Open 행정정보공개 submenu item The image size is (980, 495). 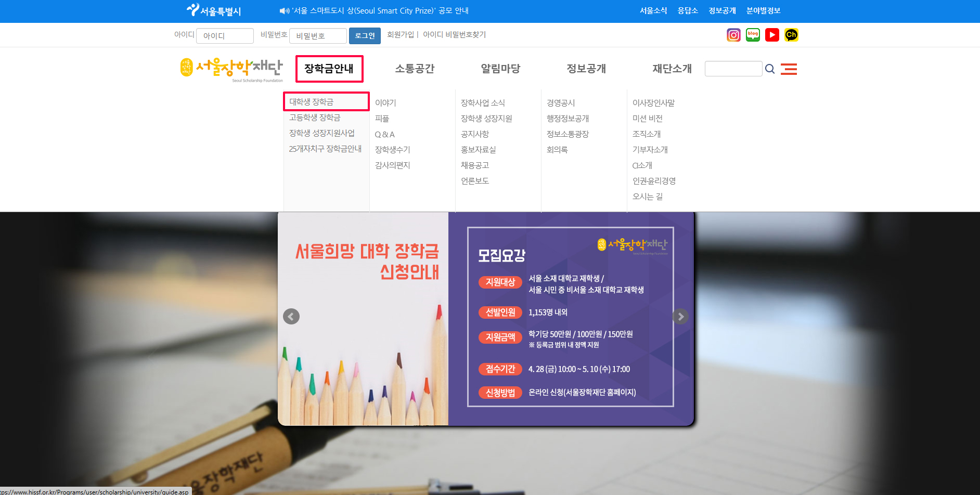coord(568,119)
